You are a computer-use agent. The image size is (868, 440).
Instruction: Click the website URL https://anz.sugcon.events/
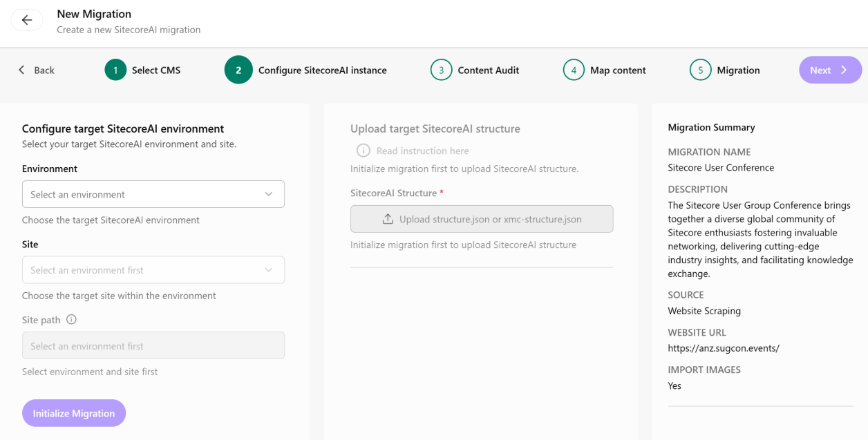(x=724, y=348)
